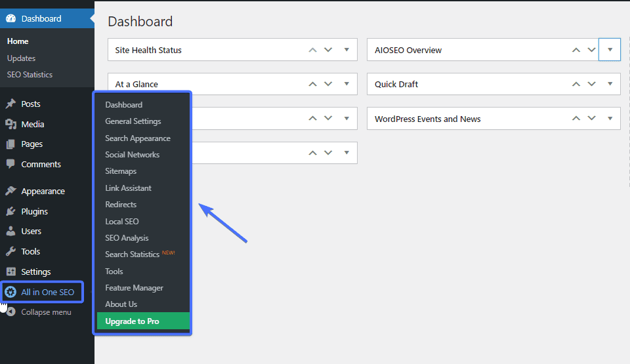The image size is (630, 364).
Task: Click the Plugins plug icon
Action: [11, 211]
